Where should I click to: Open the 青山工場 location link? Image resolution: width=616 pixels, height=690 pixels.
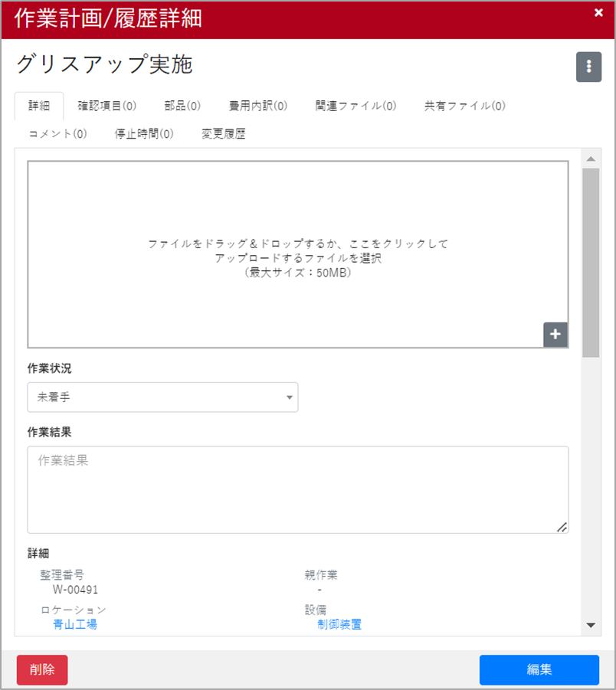click(75, 624)
